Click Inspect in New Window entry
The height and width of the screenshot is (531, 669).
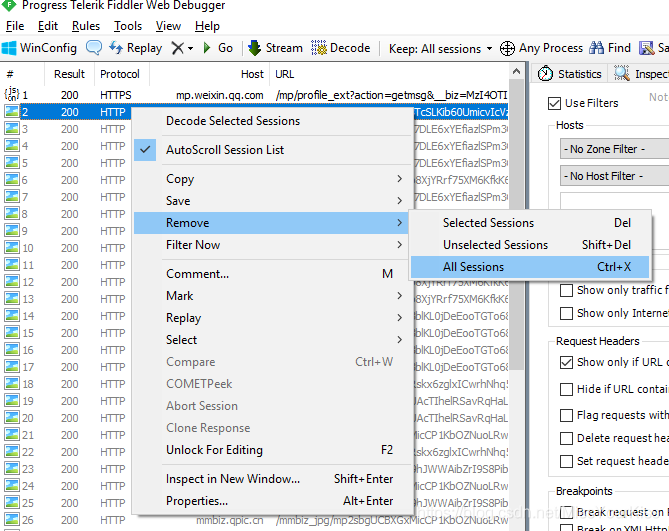click(x=273, y=479)
